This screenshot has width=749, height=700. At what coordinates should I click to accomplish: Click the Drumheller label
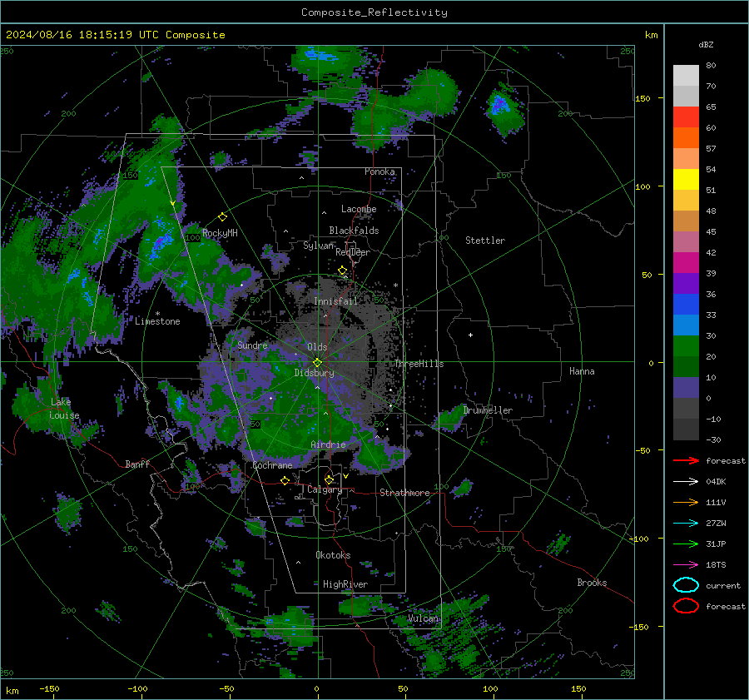(x=488, y=410)
